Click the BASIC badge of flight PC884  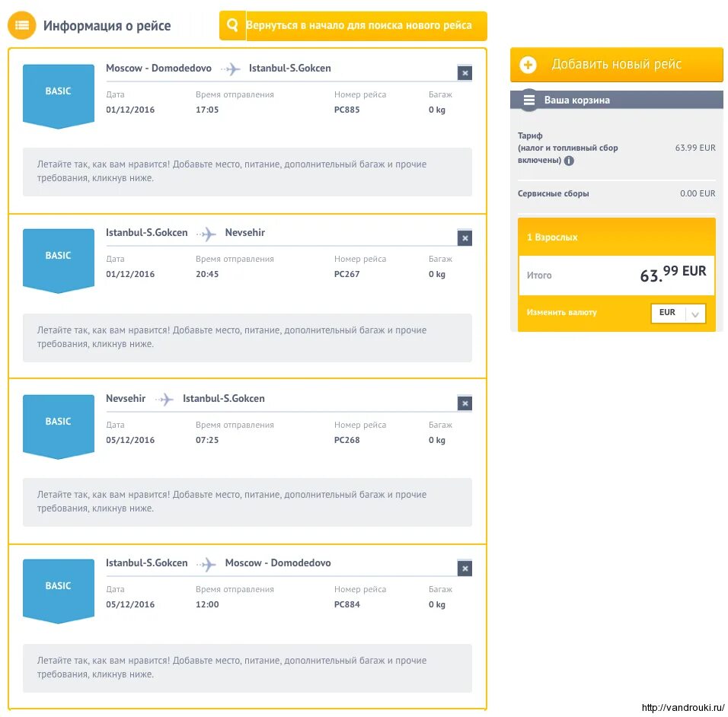59,591
